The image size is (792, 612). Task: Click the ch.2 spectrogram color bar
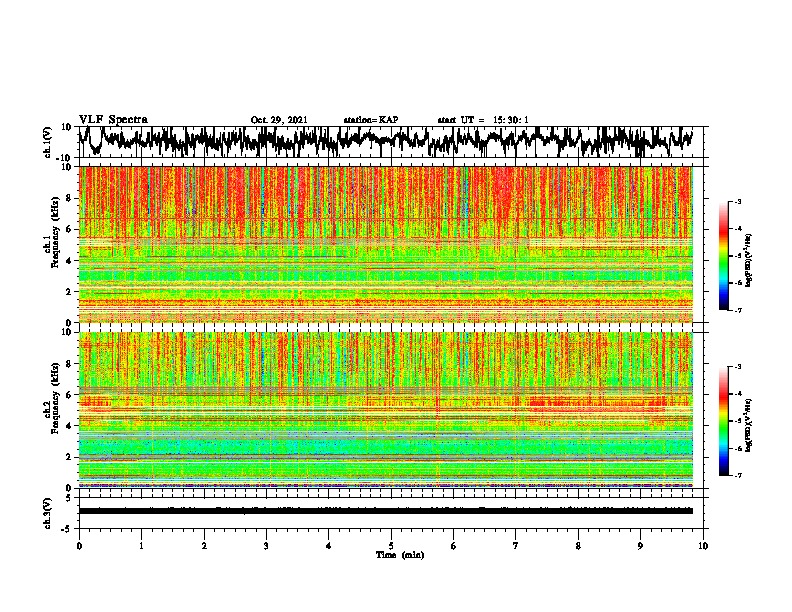(x=724, y=421)
